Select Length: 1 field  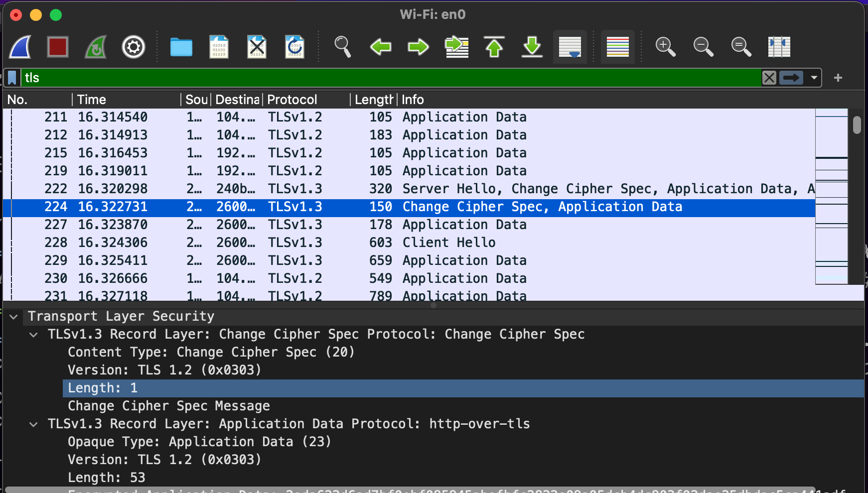[x=463, y=388]
